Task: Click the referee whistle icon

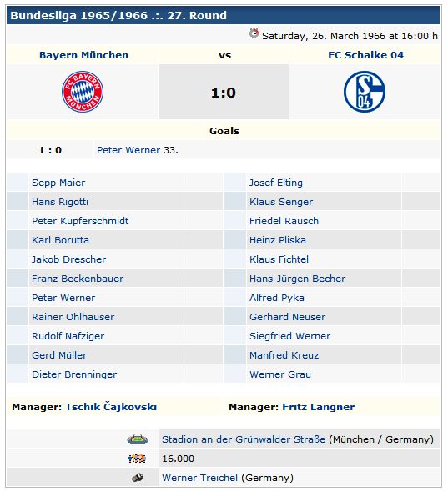Action: (138, 478)
